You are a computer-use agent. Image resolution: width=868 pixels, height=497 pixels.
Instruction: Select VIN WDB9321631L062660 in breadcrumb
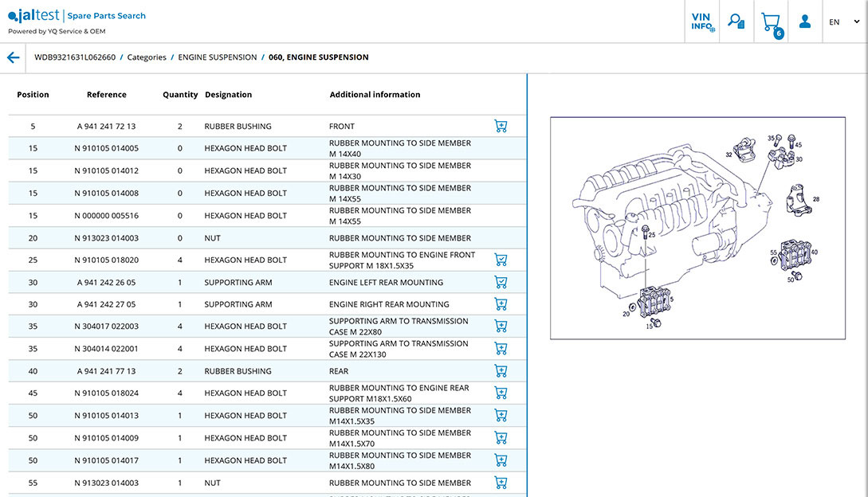75,57
